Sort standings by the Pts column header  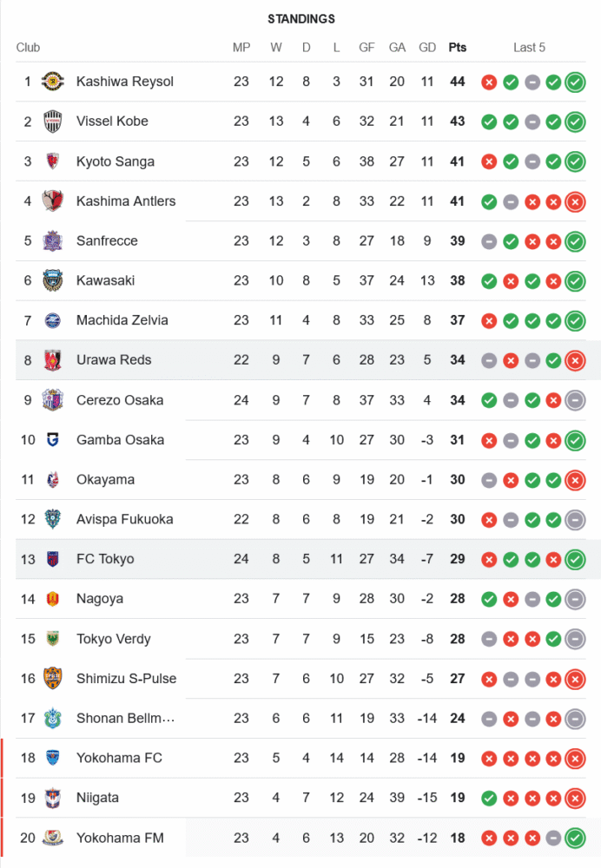coord(457,48)
